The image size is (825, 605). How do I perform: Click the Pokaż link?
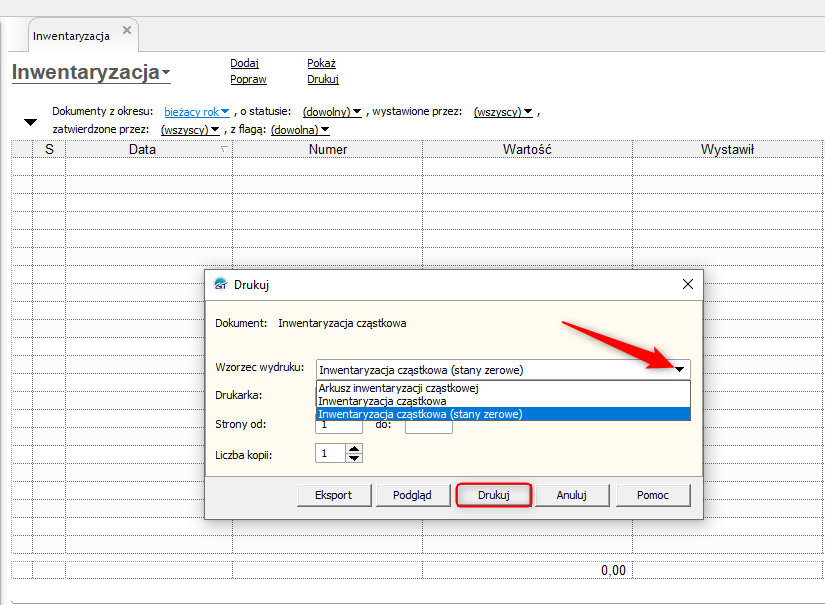[321, 63]
